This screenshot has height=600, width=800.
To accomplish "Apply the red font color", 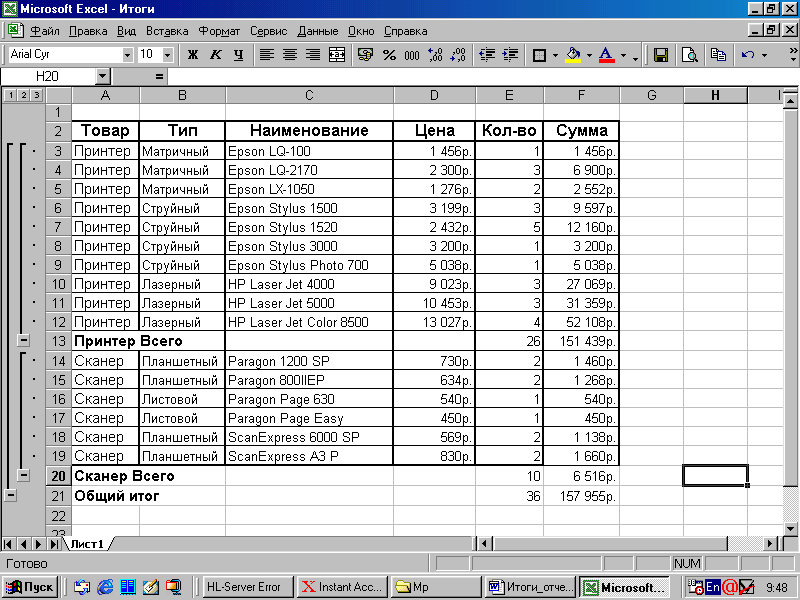I will coord(606,55).
